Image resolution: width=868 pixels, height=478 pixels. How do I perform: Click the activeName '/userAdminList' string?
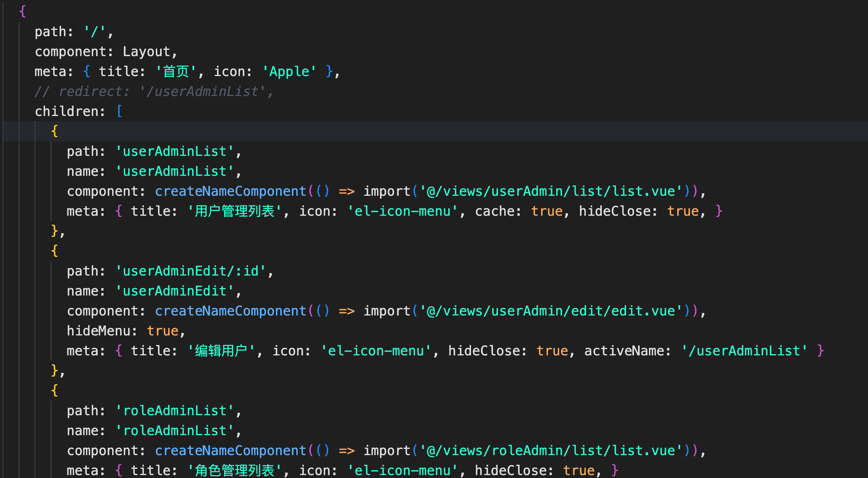coord(744,351)
